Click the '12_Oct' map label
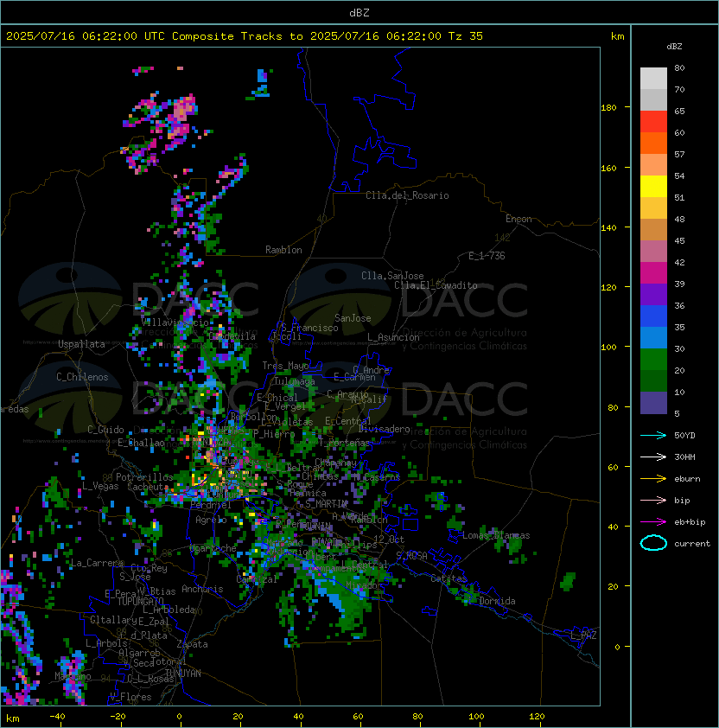719x728 pixels. (389, 539)
